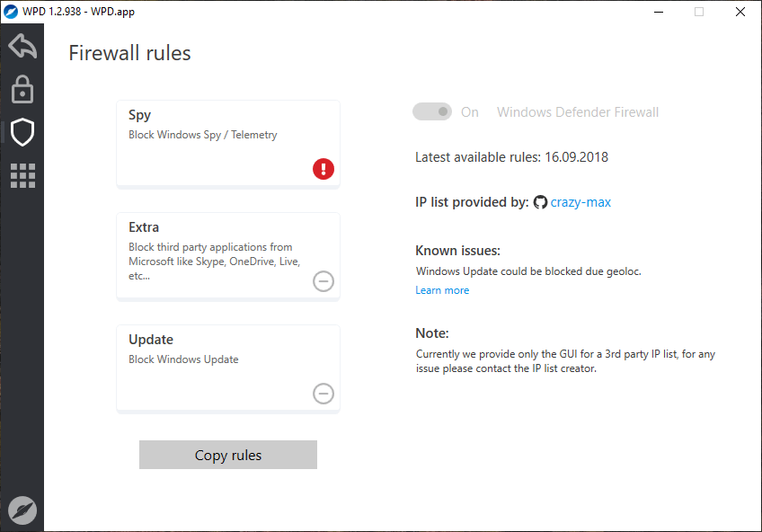762x532 pixels.
Task: Open the Apps grid section
Action: click(x=22, y=175)
